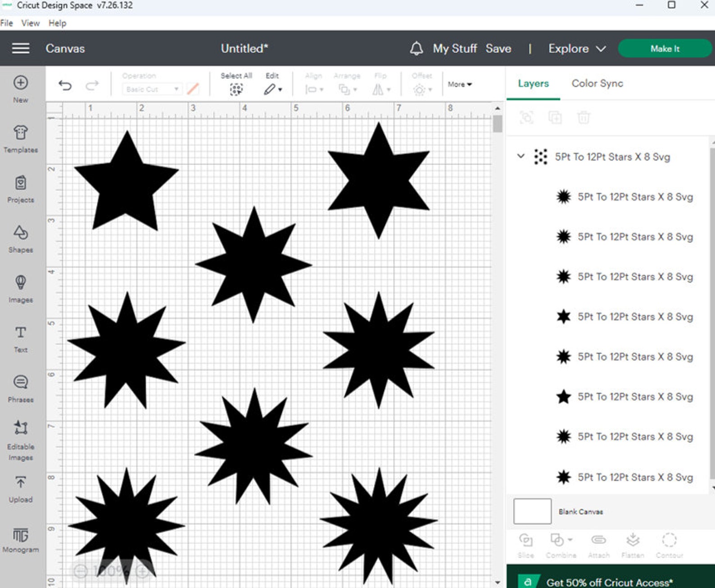This screenshot has height=588, width=715.
Task: Click the delete layer trash icon
Action: pyautogui.click(x=584, y=117)
